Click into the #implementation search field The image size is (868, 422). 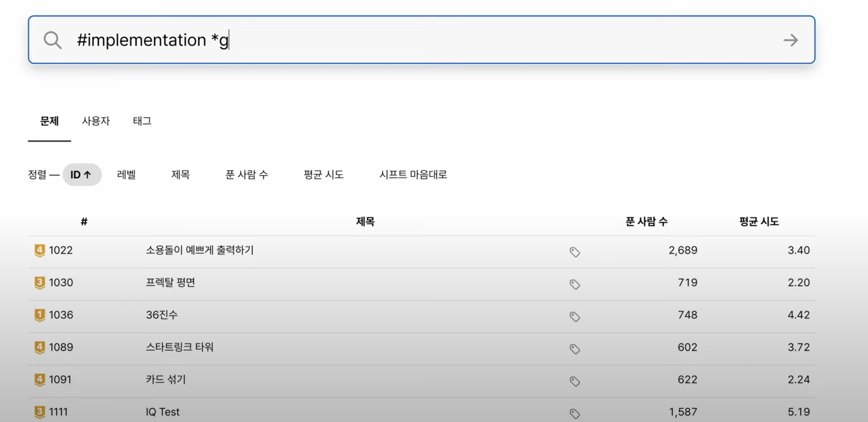pos(411,40)
